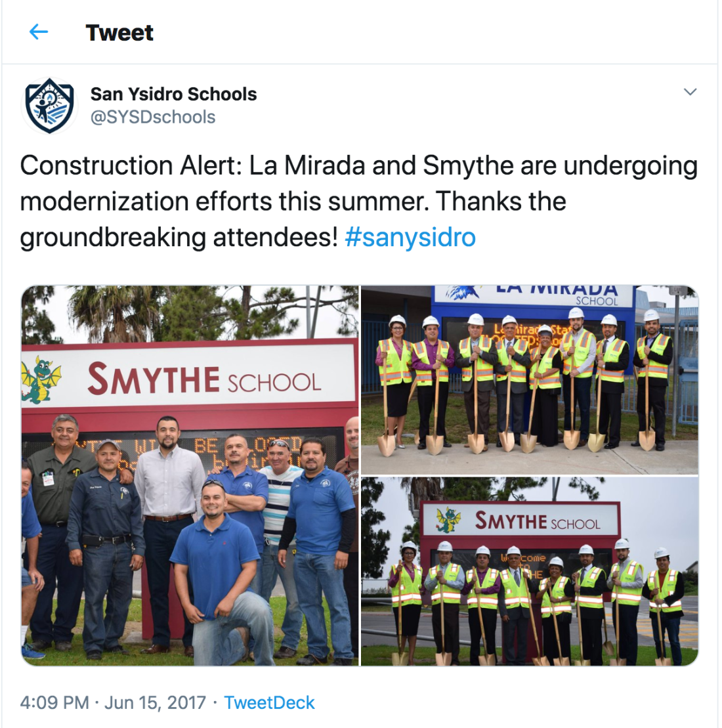Open the large Smythe School group photo
This screenshot has width=722, height=728.
point(190,475)
